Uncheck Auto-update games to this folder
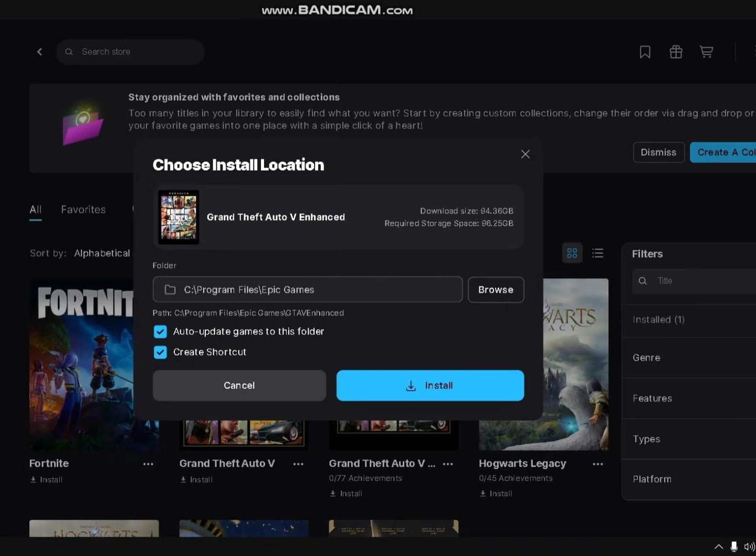The image size is (756, 556). click(160, 331)
